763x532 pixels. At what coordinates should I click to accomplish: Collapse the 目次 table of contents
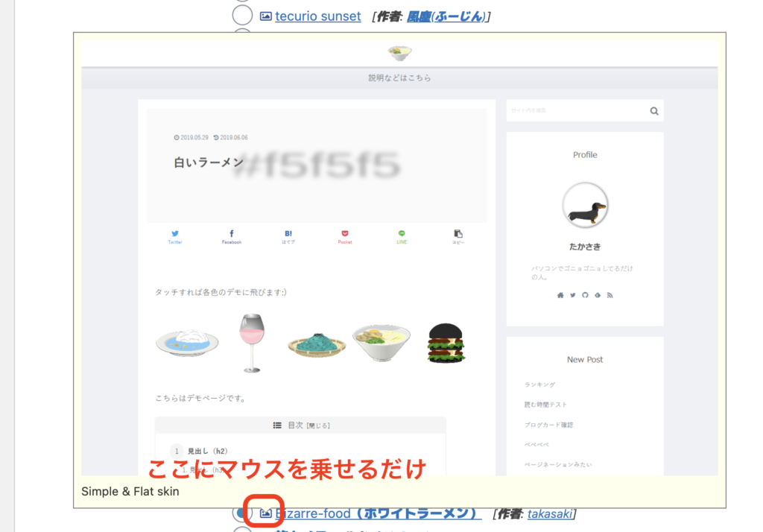click(318, 425)
